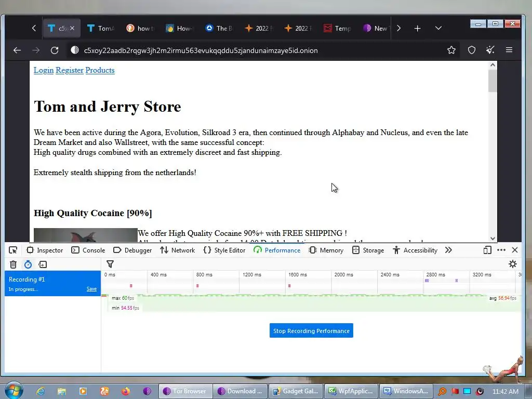Switch to the first '2022 f' tab
Viewport: 532px width, 399px height.
[259, 28]
